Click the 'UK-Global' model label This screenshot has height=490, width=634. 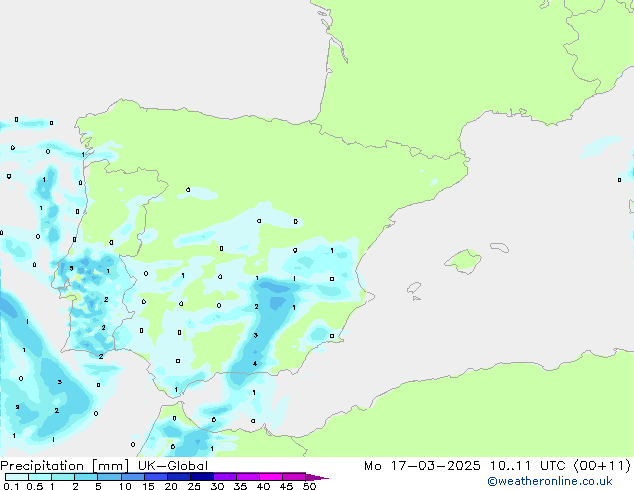(173, 466)
